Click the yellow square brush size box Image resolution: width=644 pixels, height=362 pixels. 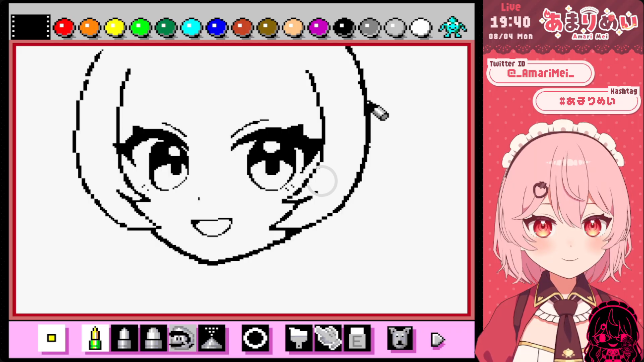[52, 338]
